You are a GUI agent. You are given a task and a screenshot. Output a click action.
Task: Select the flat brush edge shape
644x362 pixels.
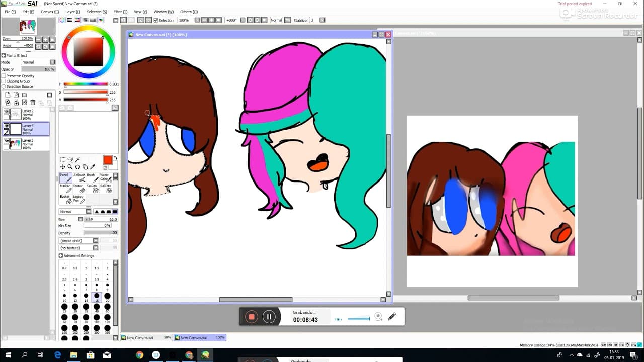[115, 212]
